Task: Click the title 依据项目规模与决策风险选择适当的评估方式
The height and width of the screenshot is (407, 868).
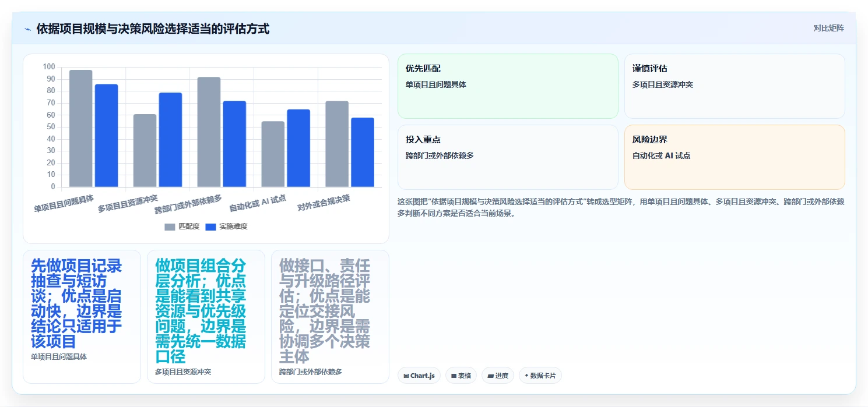Action: point(153,29)
